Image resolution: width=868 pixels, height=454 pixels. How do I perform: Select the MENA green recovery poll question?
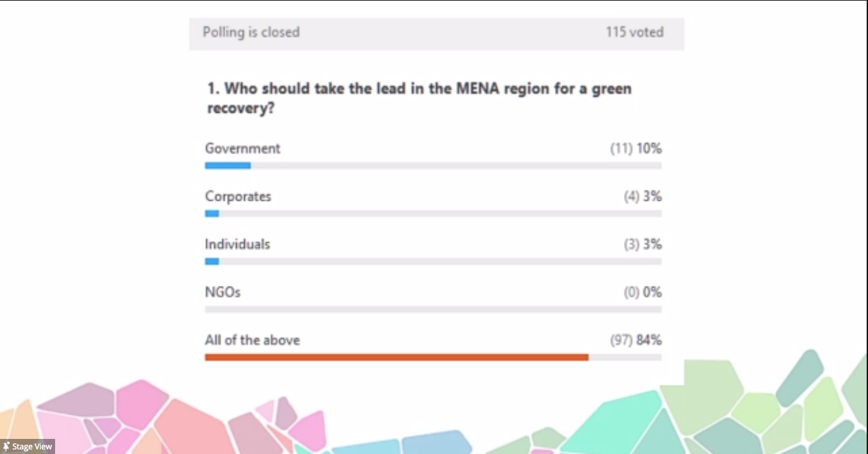coord(419,98)
